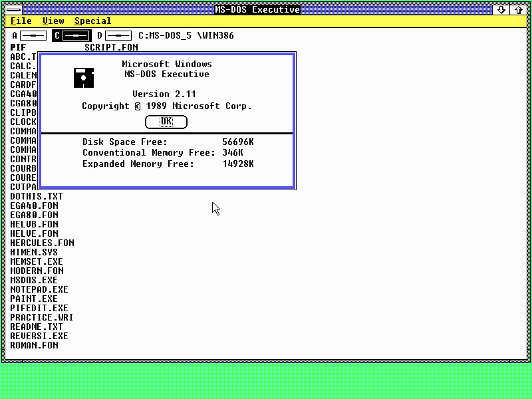The width and height of the screenshot is (532, 399).
Task: Click Expanded Memory Free value 14928K
Action: 238,164
